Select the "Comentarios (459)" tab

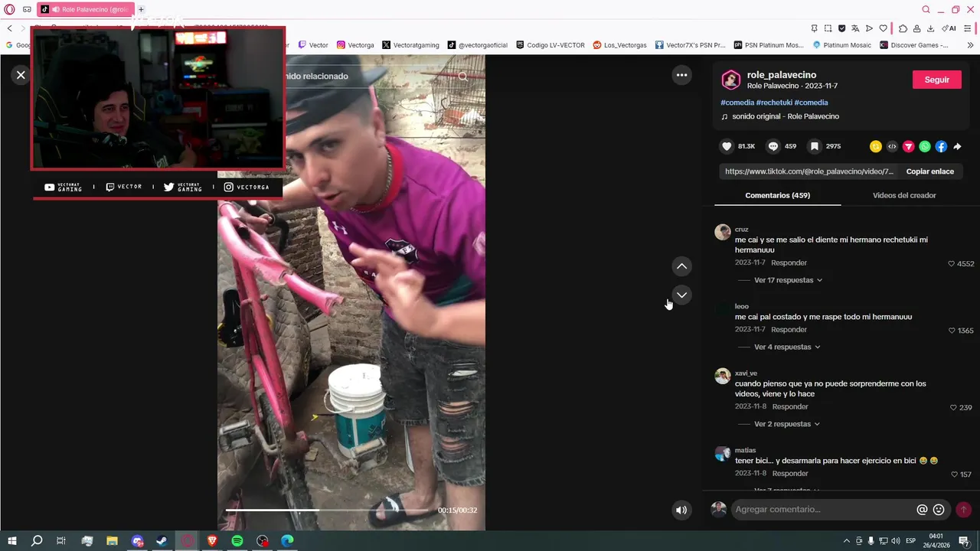(x=777, y=195)
